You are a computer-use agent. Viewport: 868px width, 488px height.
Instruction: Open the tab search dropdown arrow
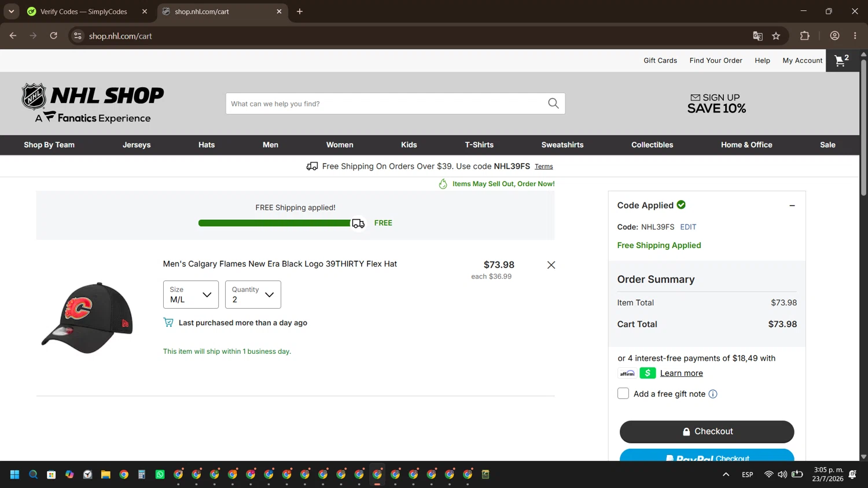pos(11,12)
